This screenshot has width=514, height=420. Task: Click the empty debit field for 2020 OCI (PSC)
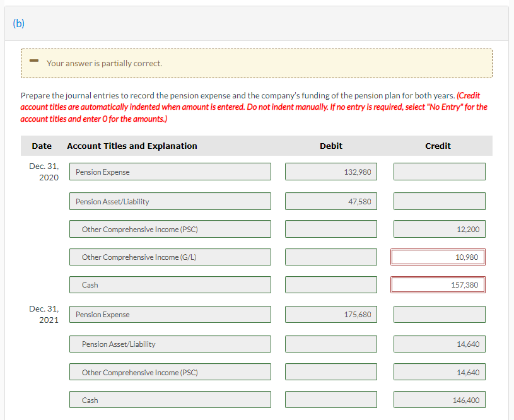click(331, 229)
